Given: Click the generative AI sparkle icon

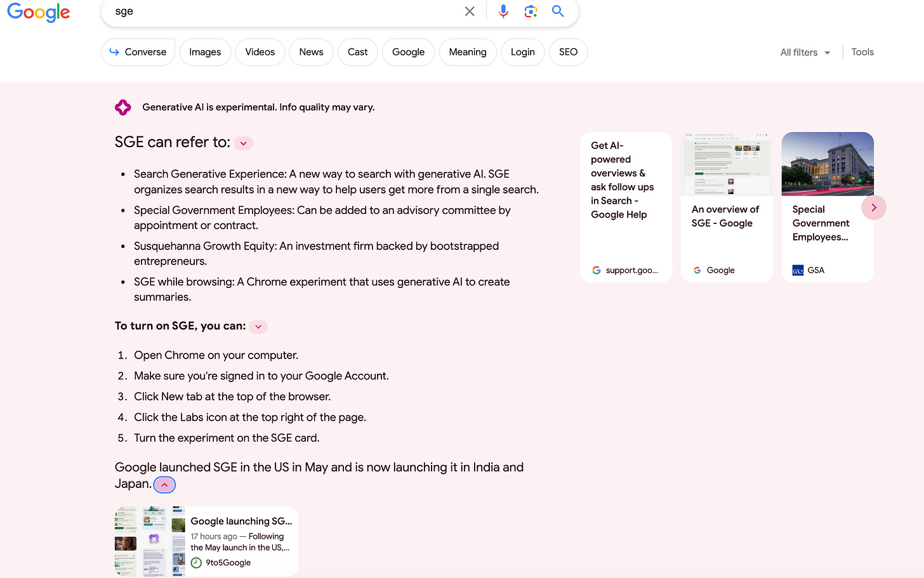Looking at the screenshot, I should pyautogui.click(x=123, y=107).
